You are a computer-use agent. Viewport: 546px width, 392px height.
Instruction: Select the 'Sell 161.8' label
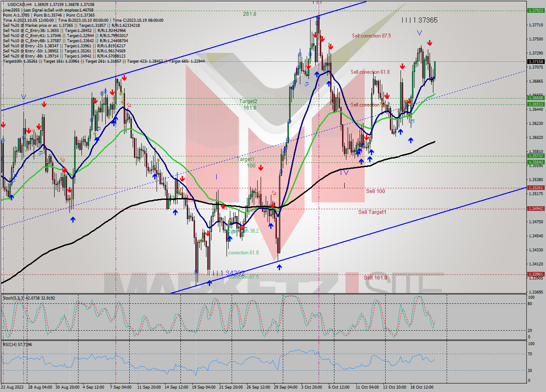375,277
